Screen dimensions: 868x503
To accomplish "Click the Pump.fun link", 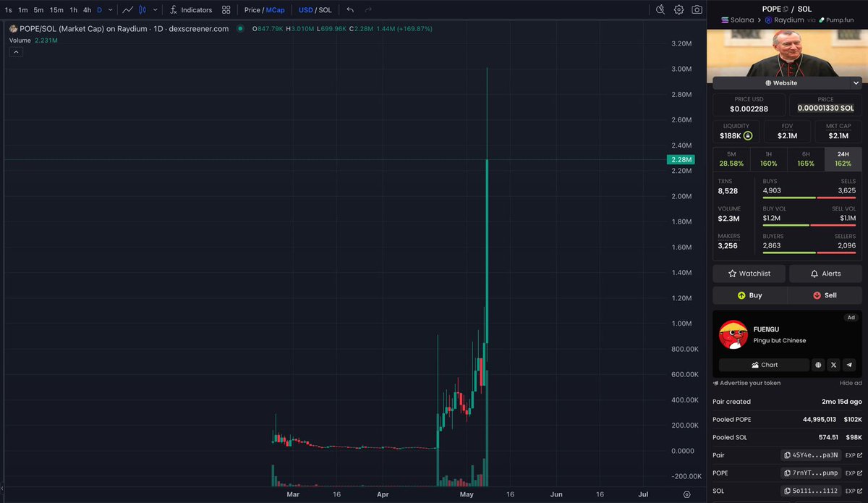I will point(836,20).
